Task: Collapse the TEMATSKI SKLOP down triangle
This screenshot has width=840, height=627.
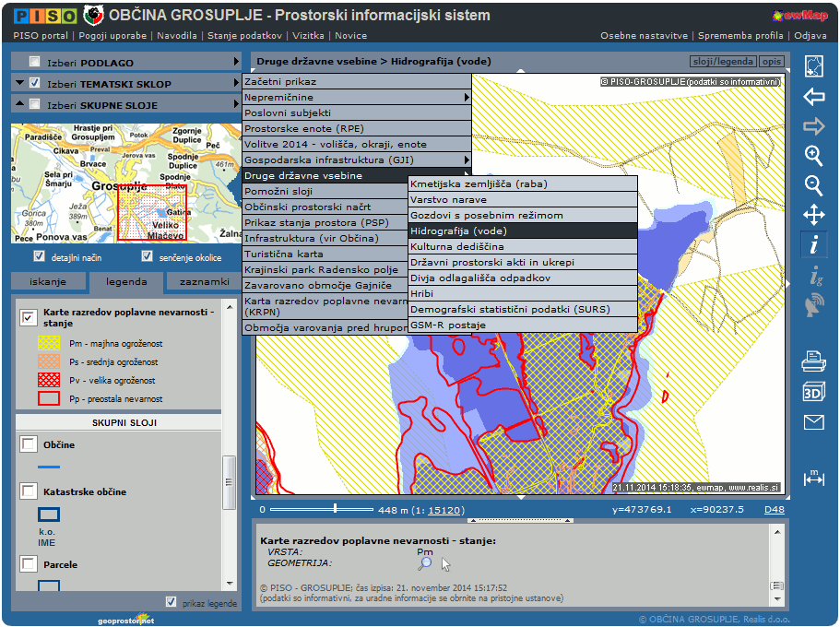Action: pos(20,83)
